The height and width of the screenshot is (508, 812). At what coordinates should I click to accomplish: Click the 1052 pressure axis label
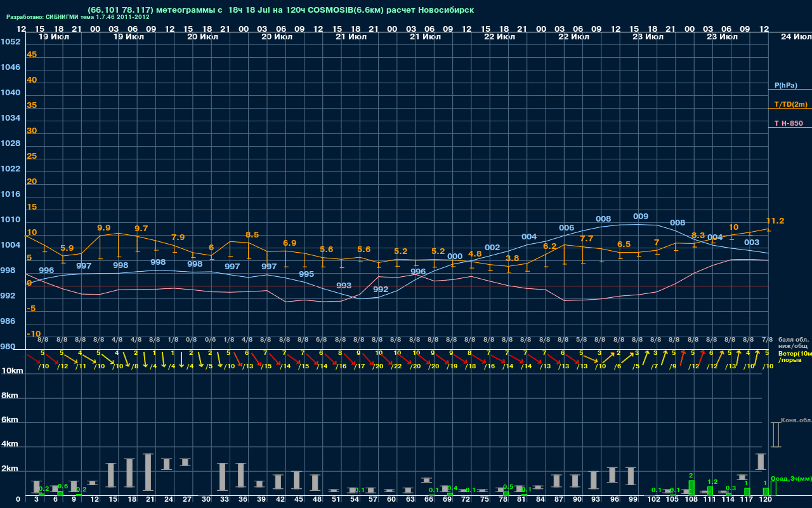tap(10, 42)
